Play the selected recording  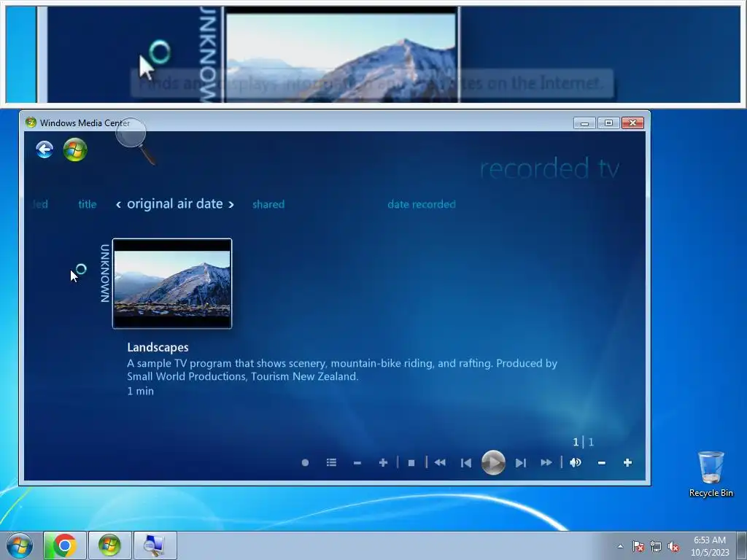tap(493, 462)
